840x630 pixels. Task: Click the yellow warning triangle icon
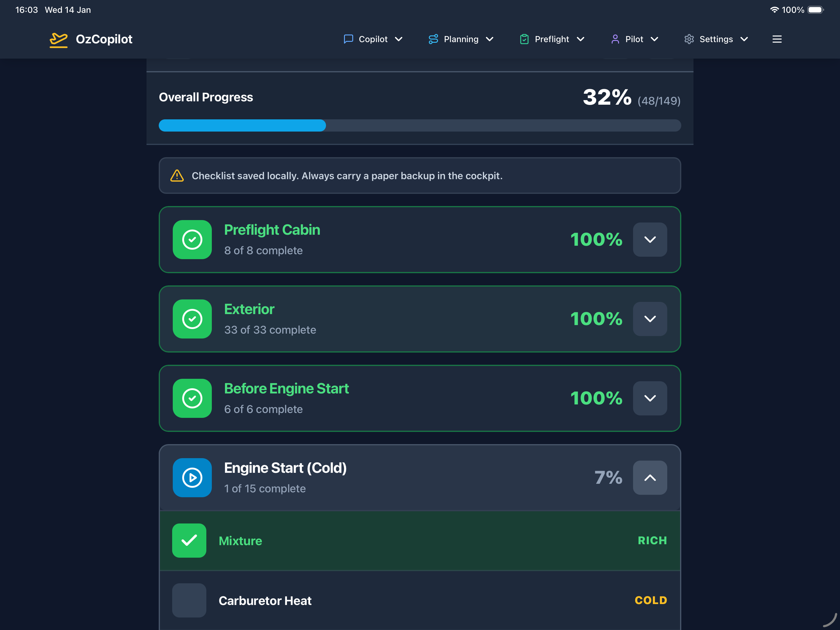pos(177,176)
